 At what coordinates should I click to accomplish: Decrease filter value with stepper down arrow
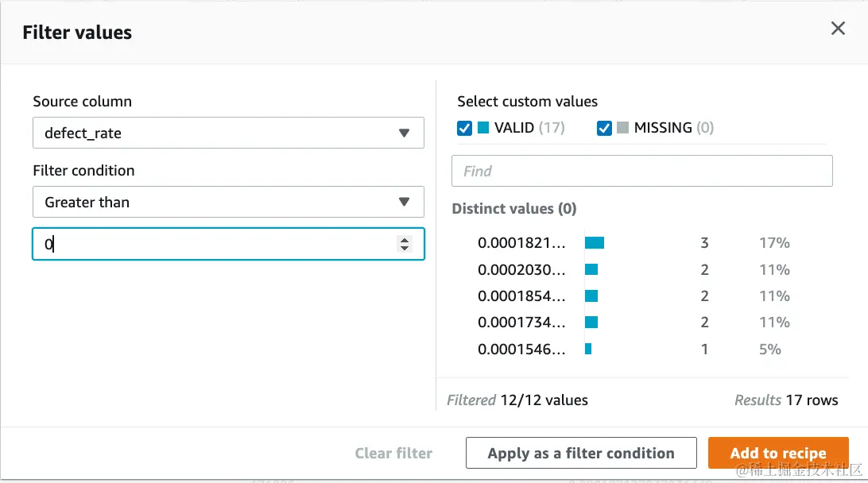pyautogui.click(x=405, y=249)
